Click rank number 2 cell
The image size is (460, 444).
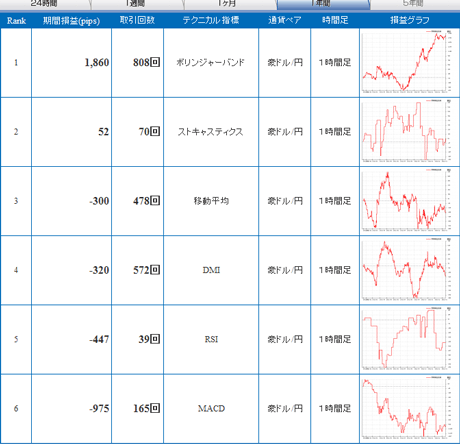(16, 132)
